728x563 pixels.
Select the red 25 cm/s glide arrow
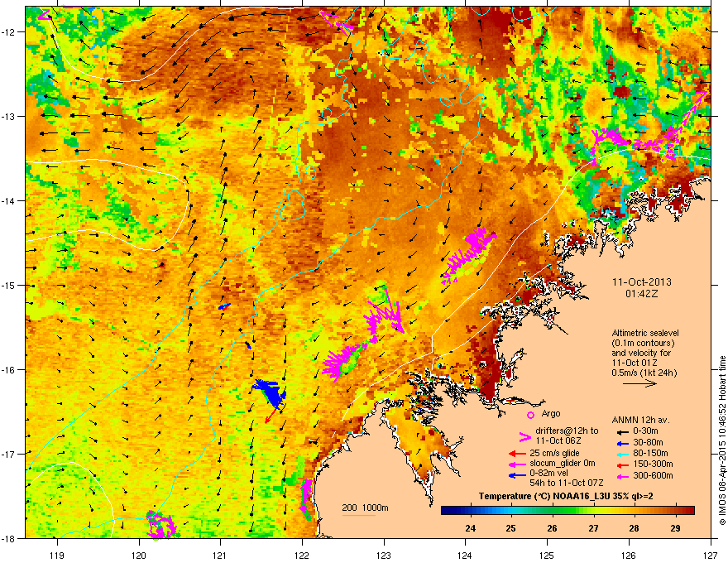[x=516, y=454]
